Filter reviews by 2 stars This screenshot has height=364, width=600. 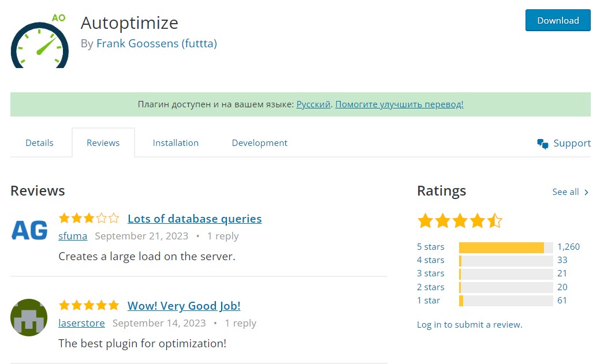point(430,287)
